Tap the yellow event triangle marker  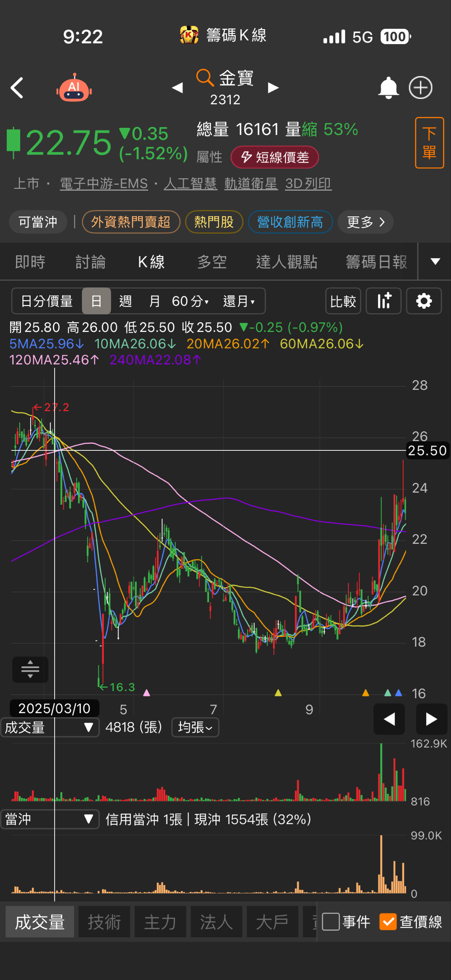point(278,693)
